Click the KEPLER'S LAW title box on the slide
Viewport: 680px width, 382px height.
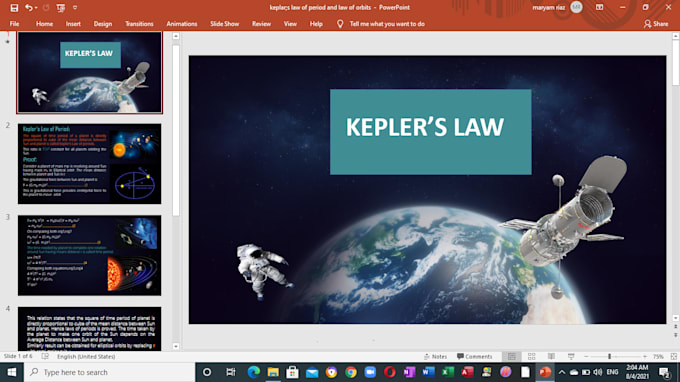tap(431, 132)
